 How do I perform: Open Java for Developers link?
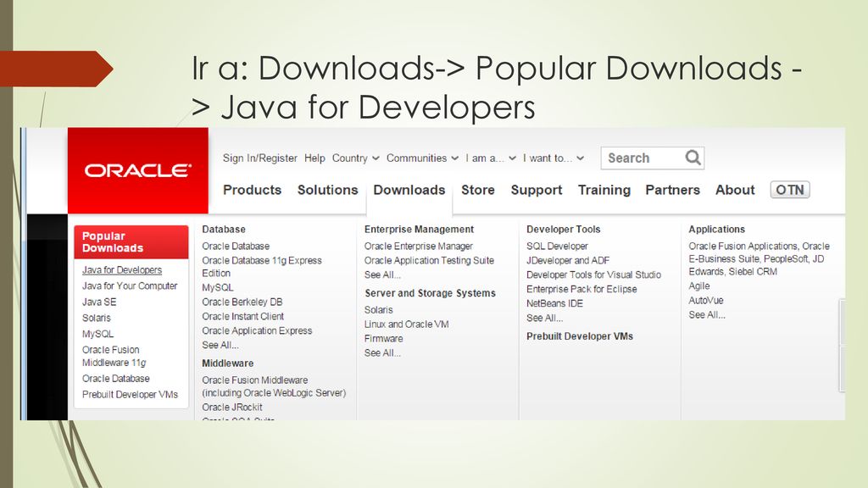coord(122,270)
